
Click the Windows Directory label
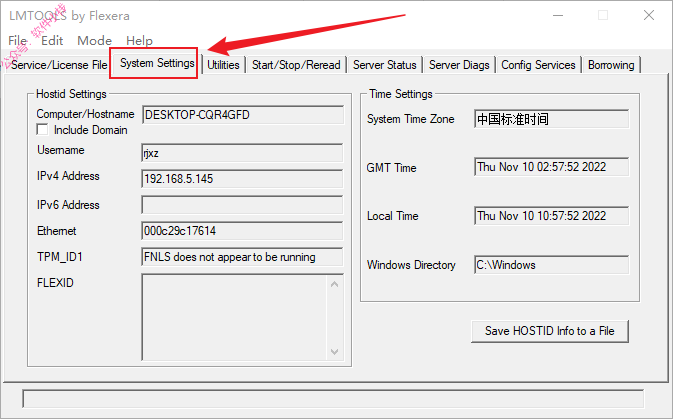411,265
